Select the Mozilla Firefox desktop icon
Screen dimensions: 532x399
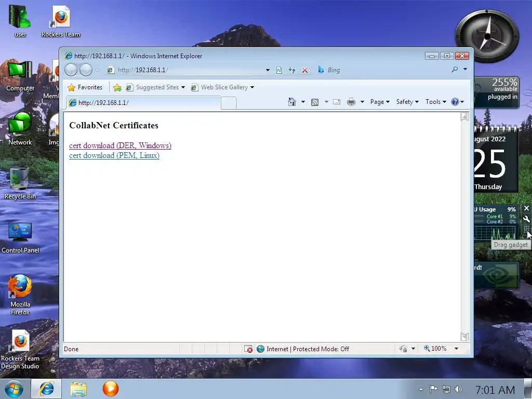[x=20, y=295]
